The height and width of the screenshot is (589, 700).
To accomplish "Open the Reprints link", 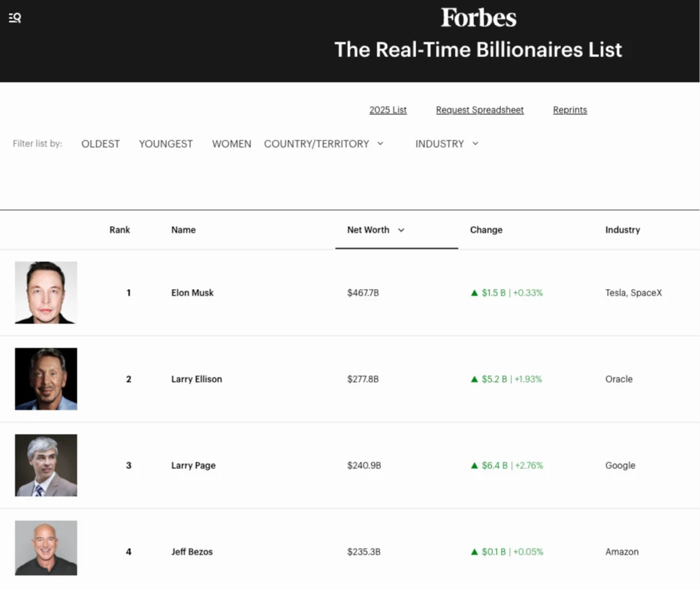I will pyautogui.click(x=570, y=110).
